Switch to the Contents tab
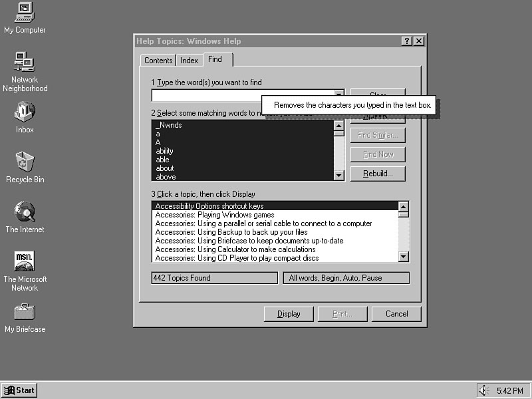The width and height of the screenshot is (532, 399). tap(158, 61)
